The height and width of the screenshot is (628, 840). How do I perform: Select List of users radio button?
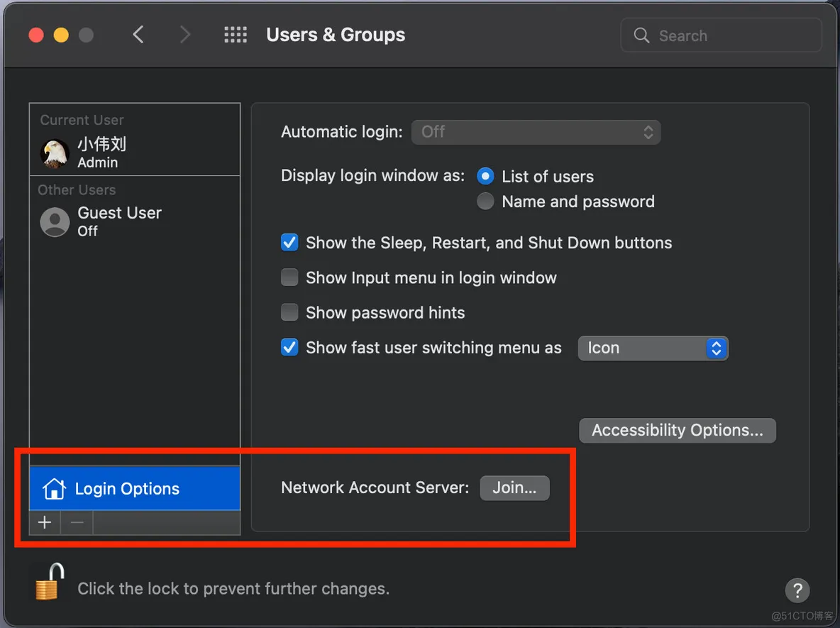(x=485, y=176)
